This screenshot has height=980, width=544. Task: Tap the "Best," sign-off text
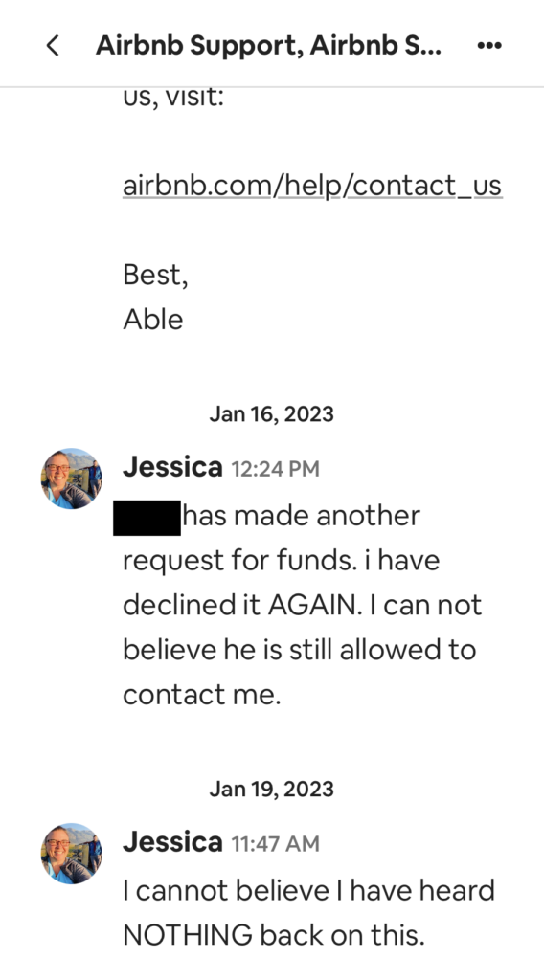click(x=156, y=275)
